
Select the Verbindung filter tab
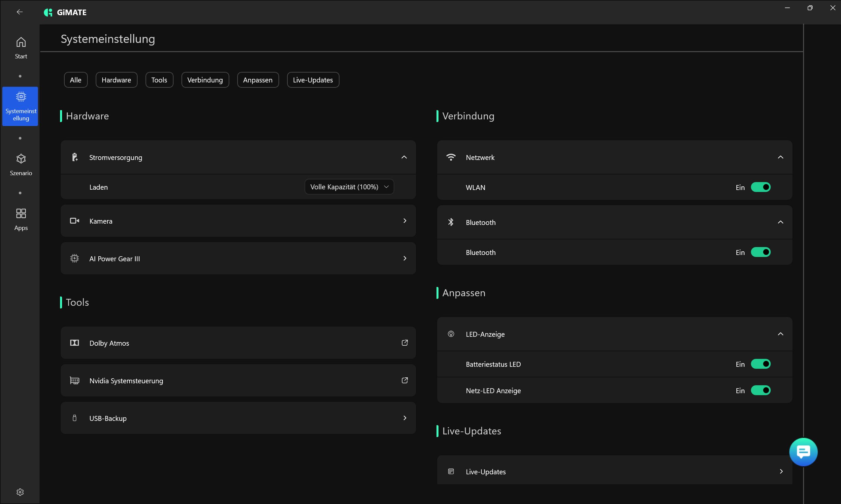(205, 80)
